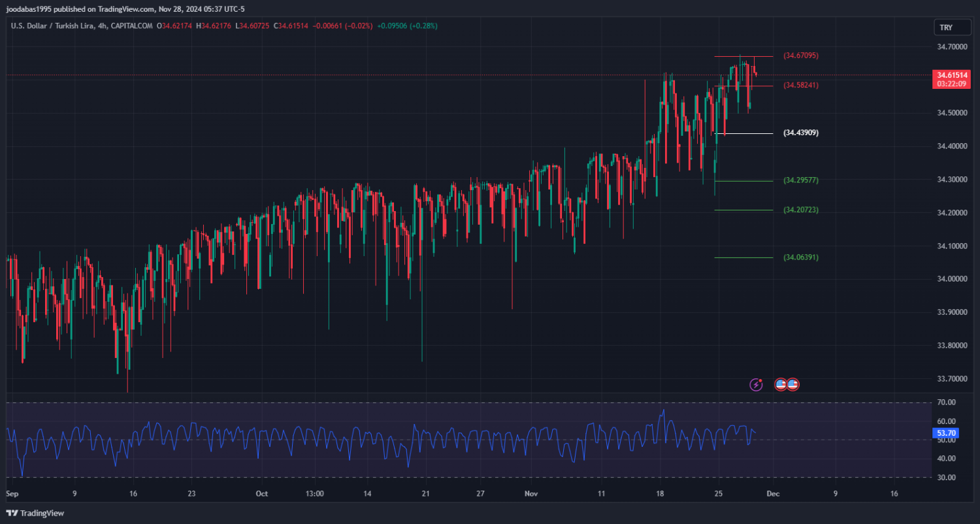Click the 33.80000 price axis label
This screenshot has height=524, width=980.
click(952, 346)
